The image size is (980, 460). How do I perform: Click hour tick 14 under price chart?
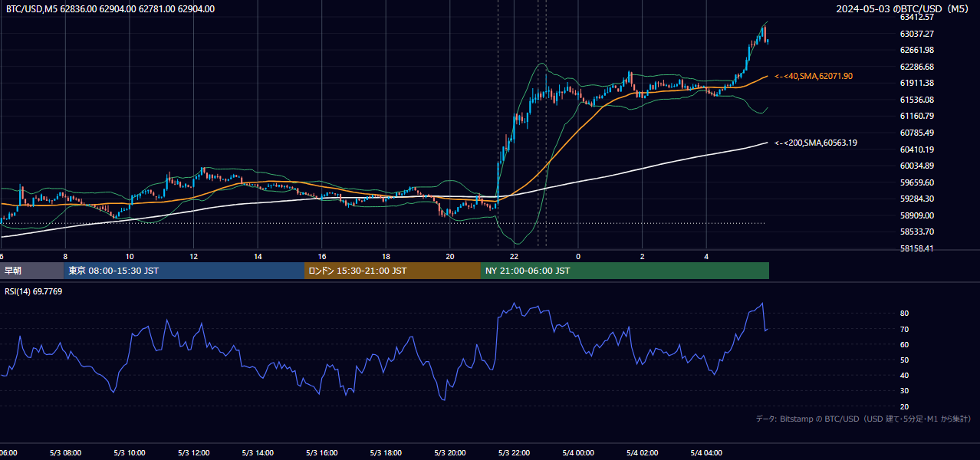coord(258,256)
